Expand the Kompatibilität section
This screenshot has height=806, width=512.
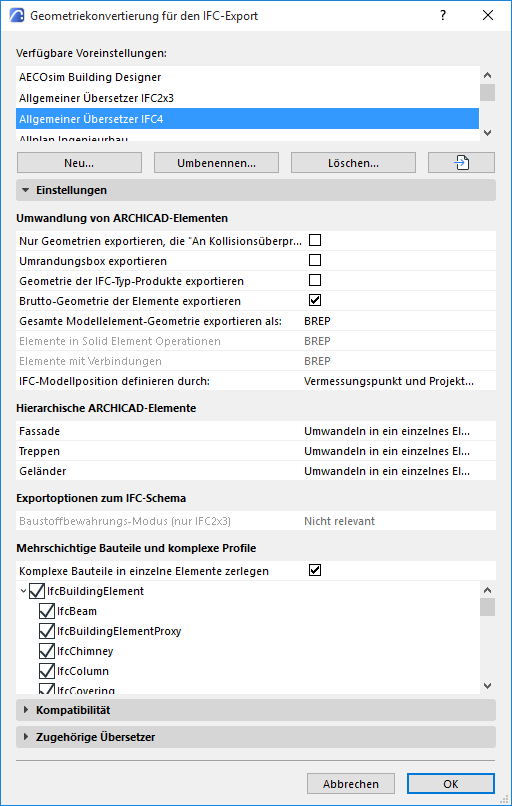coord(256,710)
